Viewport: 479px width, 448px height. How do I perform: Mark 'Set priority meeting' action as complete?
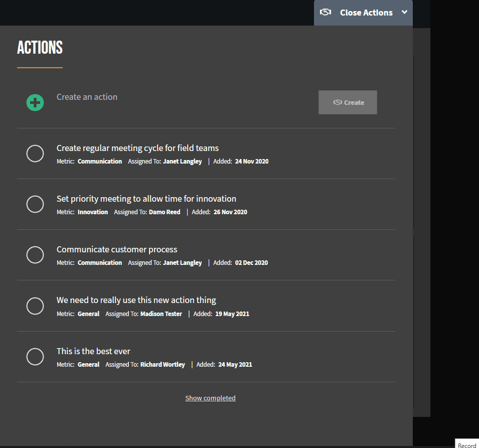click(35, 204)
